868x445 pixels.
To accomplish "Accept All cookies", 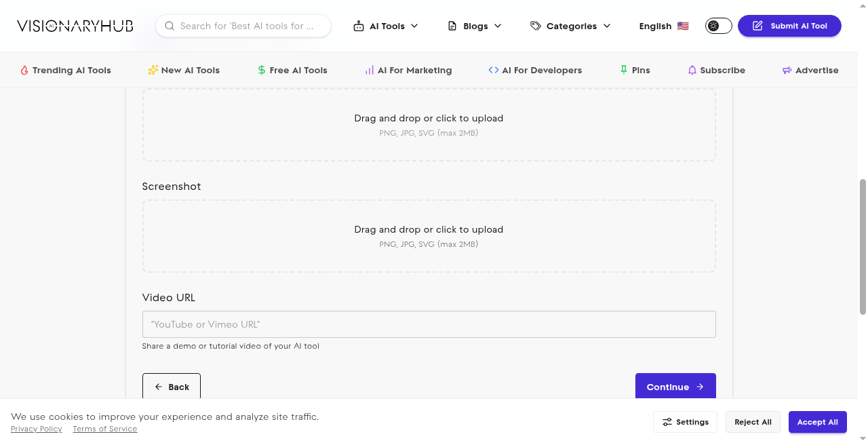I will pyautogui.click(x=818, y=422).
